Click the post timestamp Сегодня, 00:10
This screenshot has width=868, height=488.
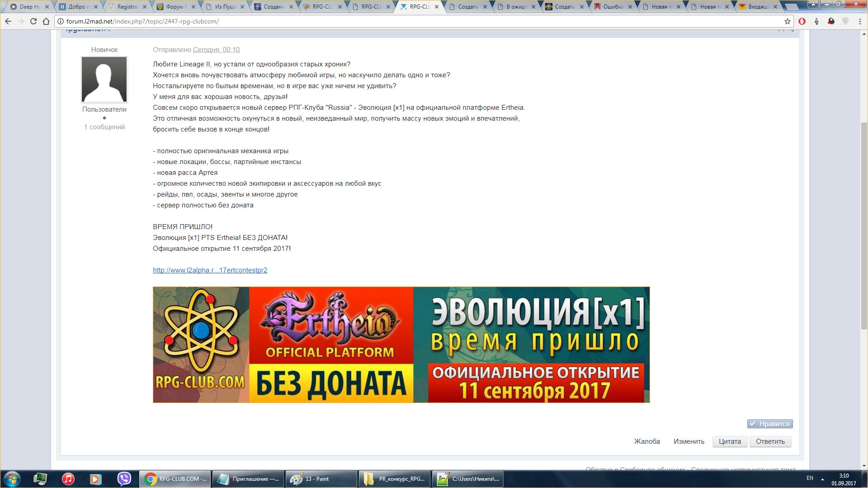tap(216, 50)
